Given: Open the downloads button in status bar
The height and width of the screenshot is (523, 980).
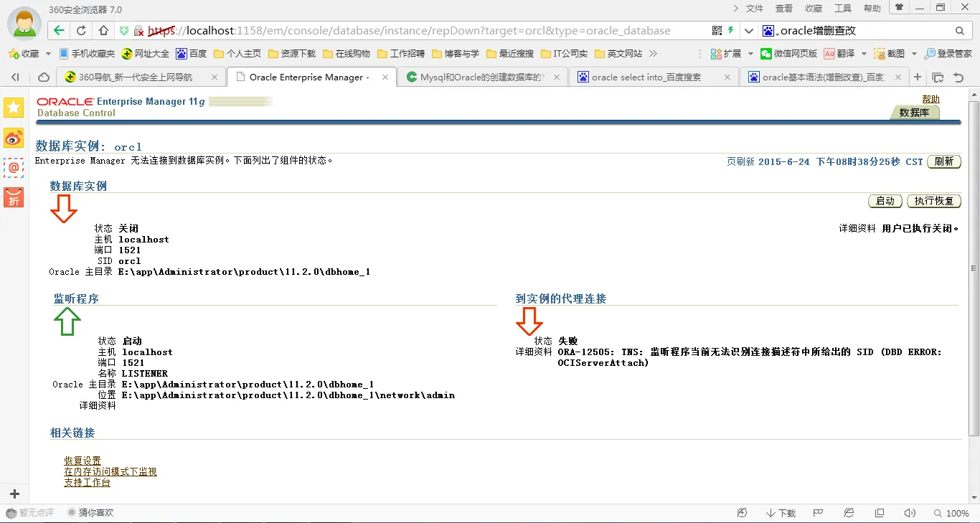Looking at the screenshot, I should point(781,513).
